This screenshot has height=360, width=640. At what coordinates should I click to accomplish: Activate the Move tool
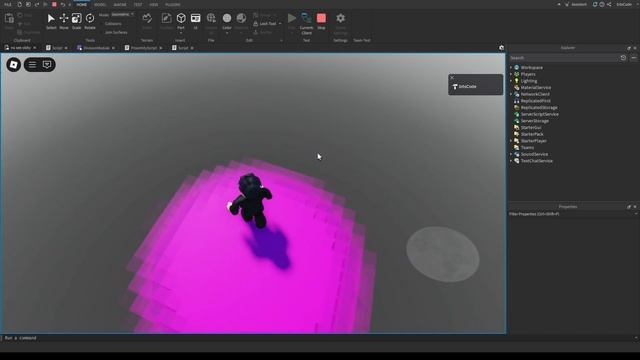point(64,18)
